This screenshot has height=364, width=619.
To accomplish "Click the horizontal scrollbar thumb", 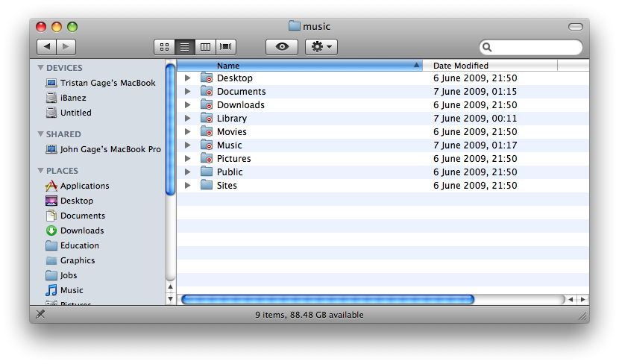I will (x=327, y=300).
